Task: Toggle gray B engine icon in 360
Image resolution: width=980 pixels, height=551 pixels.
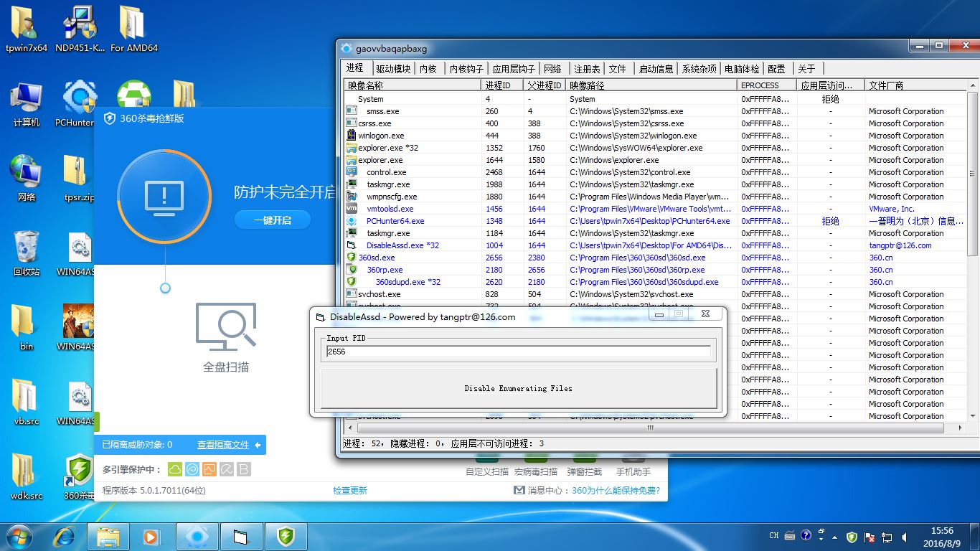Action: point(243,469)
